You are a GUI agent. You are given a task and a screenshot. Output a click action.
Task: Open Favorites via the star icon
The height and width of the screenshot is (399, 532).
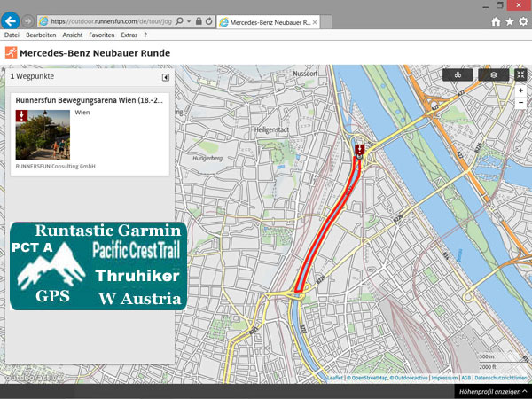(510, 21)
